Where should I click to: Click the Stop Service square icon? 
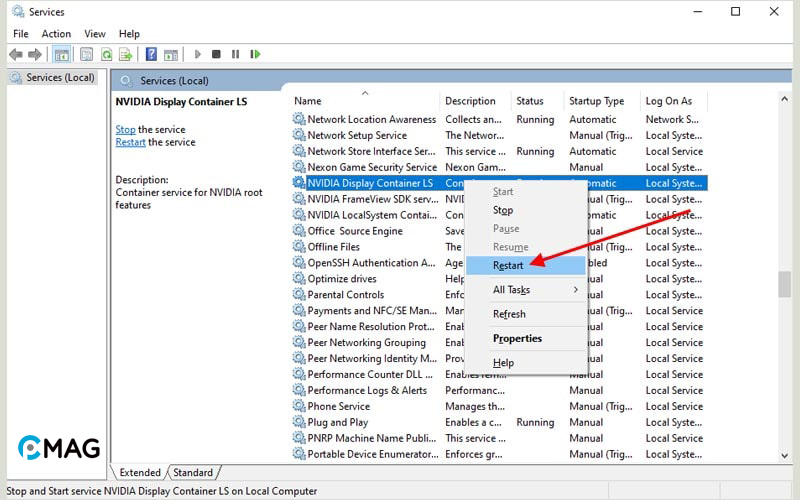(216, 54)
